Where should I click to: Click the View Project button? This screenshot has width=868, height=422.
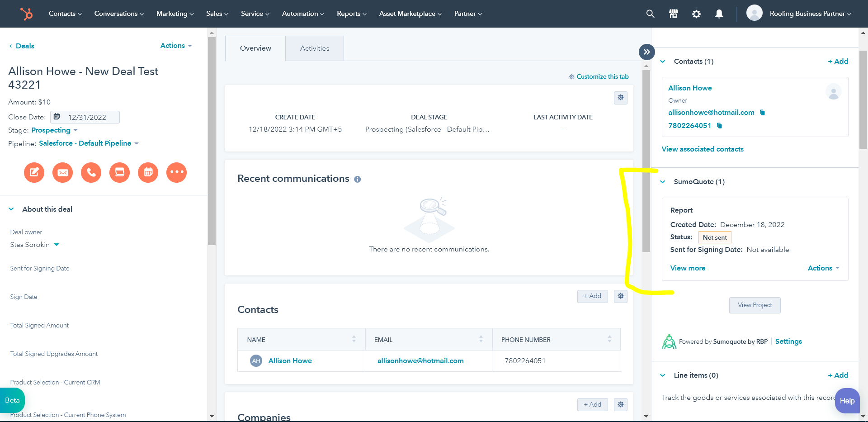755,305
